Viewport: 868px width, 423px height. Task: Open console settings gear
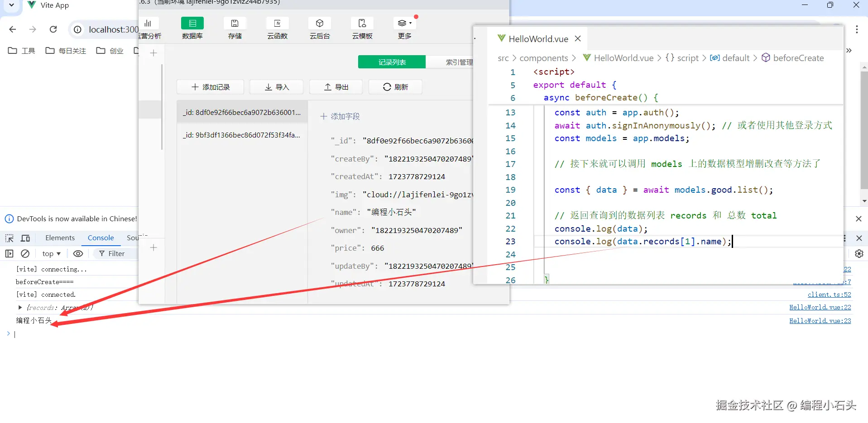(859, 254)
